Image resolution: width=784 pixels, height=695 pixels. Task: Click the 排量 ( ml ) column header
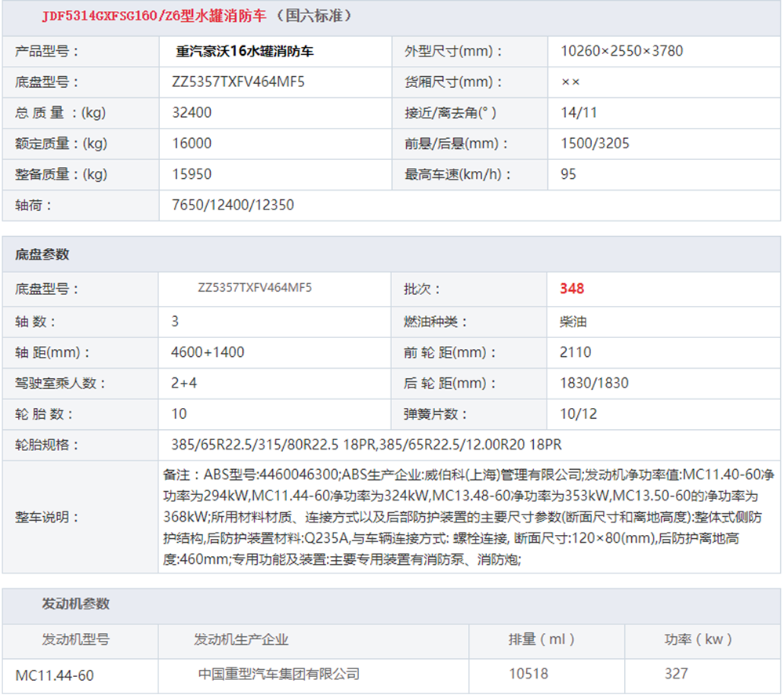(x=542, y=639)
